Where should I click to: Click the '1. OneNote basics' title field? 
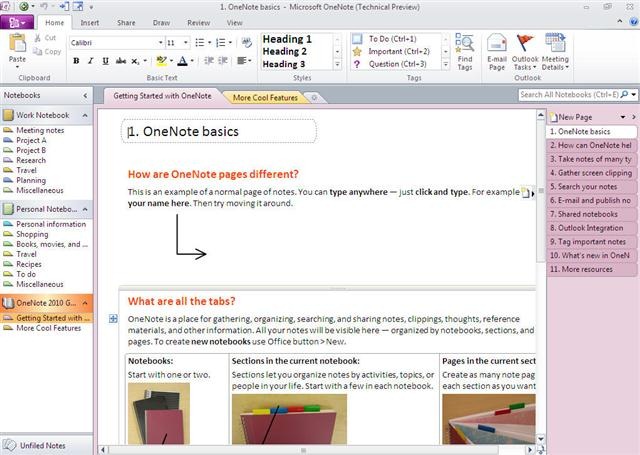(219, 131)
